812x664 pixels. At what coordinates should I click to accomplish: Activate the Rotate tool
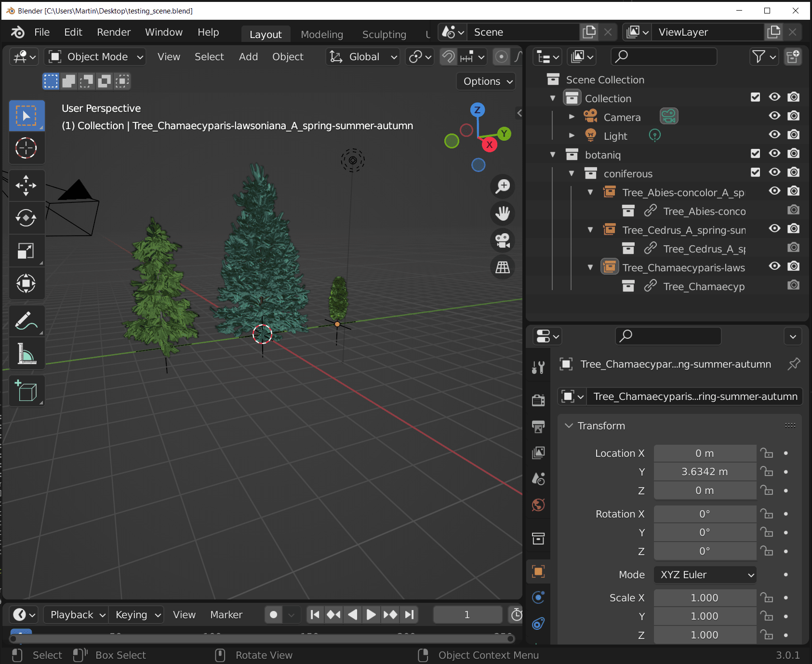click(x=27, y=218)
